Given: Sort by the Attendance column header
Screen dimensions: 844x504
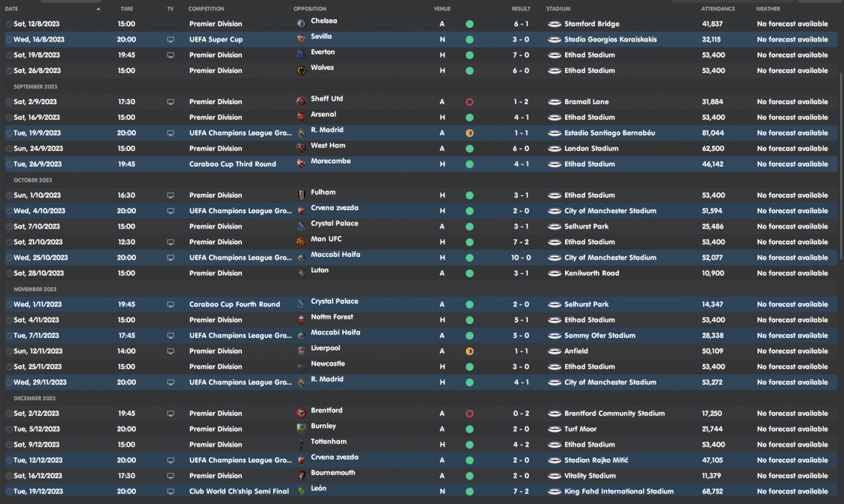Looking at the screenshot, I should click(x=718, y=9).
